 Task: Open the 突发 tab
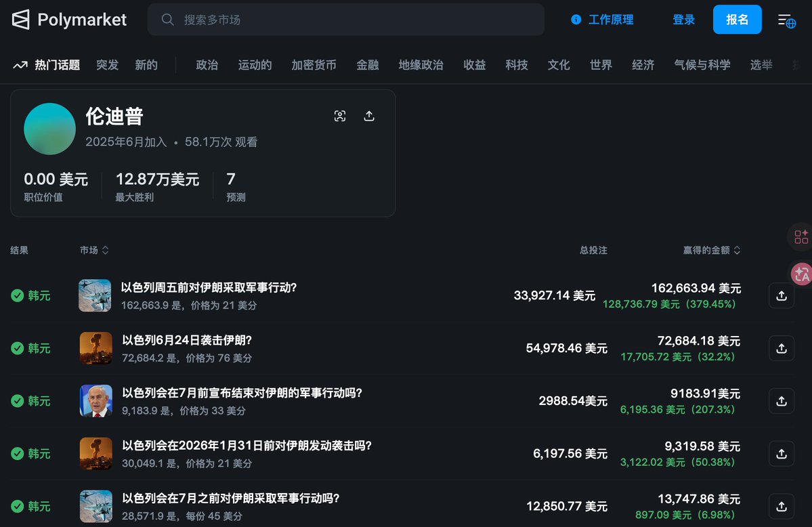coord(107,65)
